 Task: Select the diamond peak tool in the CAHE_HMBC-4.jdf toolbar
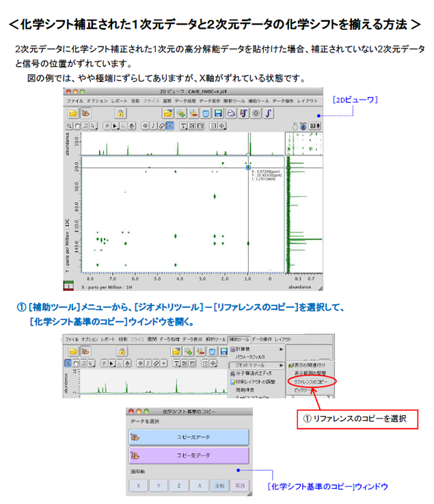point(146,126)
